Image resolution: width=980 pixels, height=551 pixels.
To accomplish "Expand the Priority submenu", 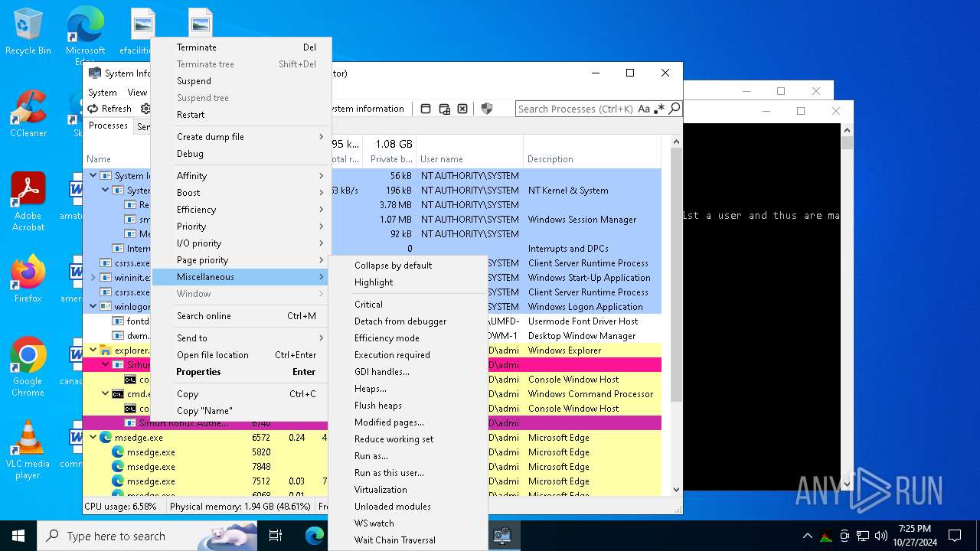I will click(x=242, y=227).
